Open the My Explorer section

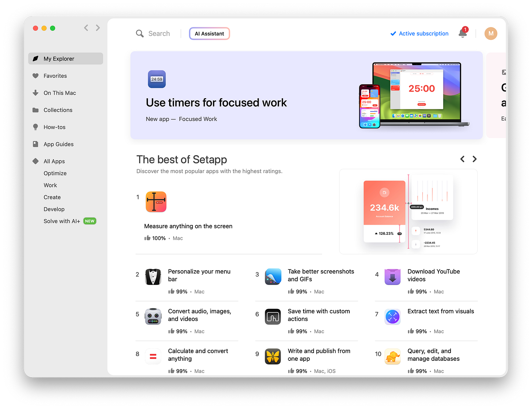(65, 59)
